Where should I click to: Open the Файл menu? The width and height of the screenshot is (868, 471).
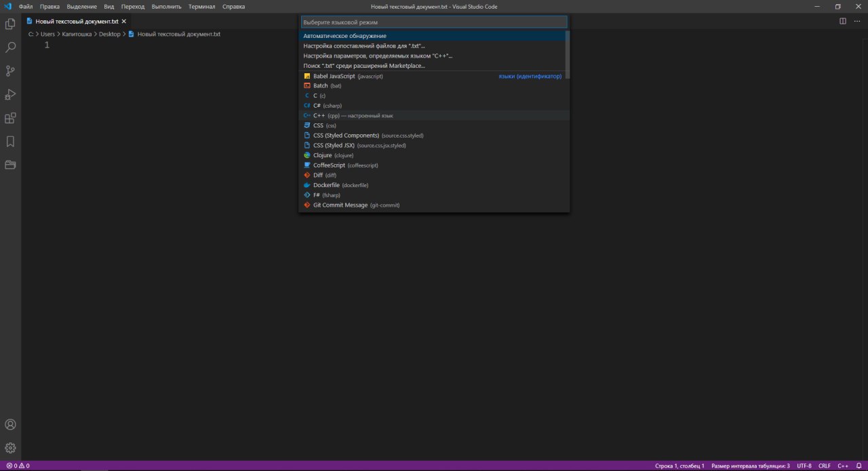pyautogui.click(x=26, y=6)
